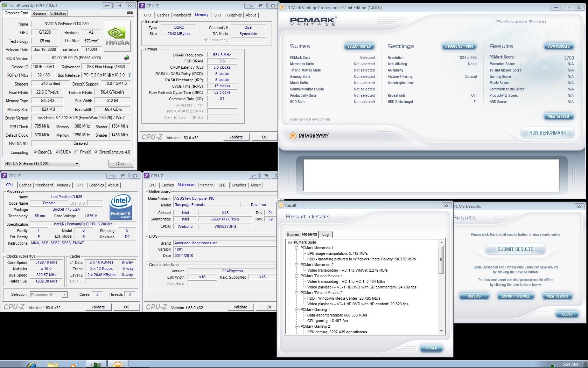588x368 pixels.
Task: Select 'GPU gaming: 18.497 fps' result row
Action: tap(328, 321)
